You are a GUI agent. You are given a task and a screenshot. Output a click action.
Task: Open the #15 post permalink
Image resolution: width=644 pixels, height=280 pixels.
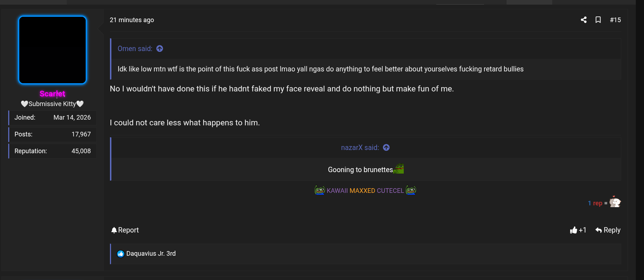coord(615,20)
